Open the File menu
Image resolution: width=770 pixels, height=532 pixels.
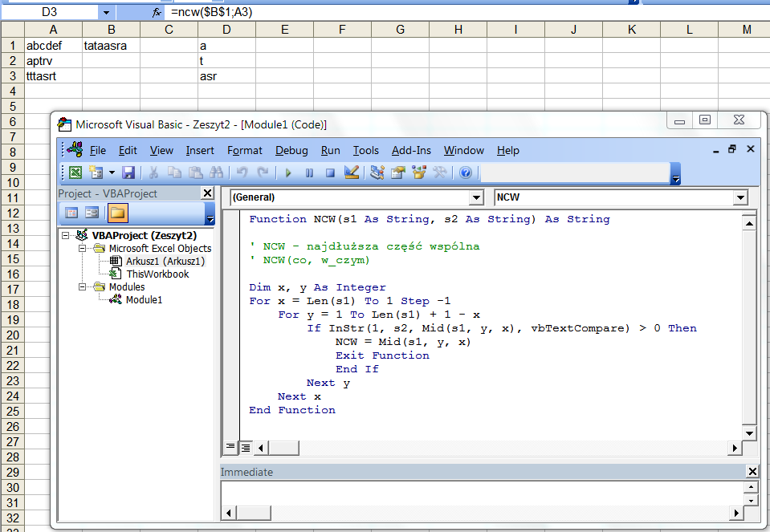pos(98,150)
